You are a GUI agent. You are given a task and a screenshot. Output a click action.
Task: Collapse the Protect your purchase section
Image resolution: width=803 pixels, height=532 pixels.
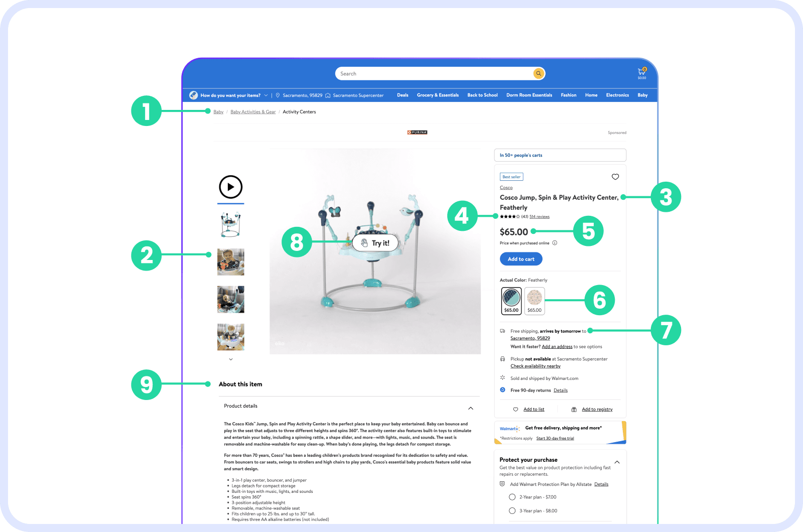coord(617,462)
